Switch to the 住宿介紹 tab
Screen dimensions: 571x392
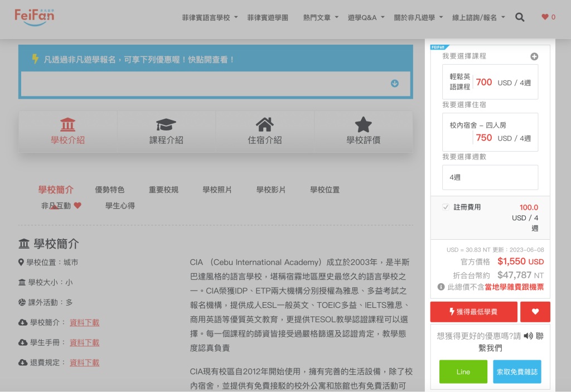pyautogui.click(x=265, y=132)
